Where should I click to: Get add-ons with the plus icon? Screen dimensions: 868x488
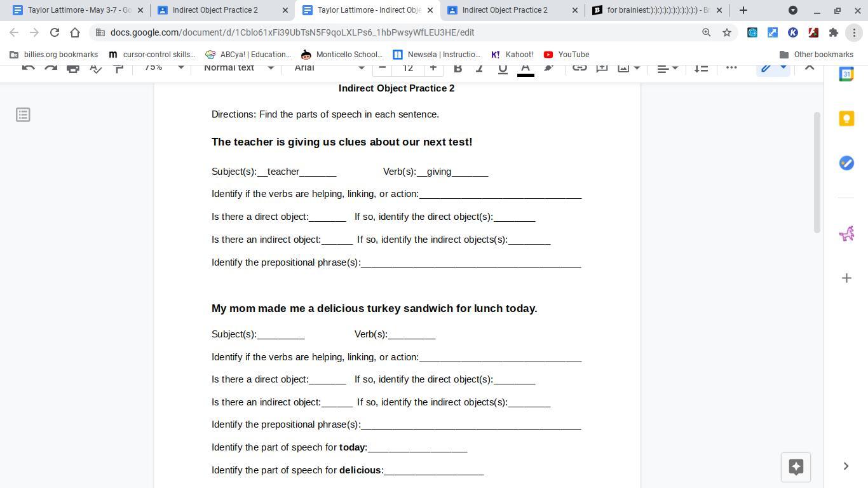coord(846,278)
